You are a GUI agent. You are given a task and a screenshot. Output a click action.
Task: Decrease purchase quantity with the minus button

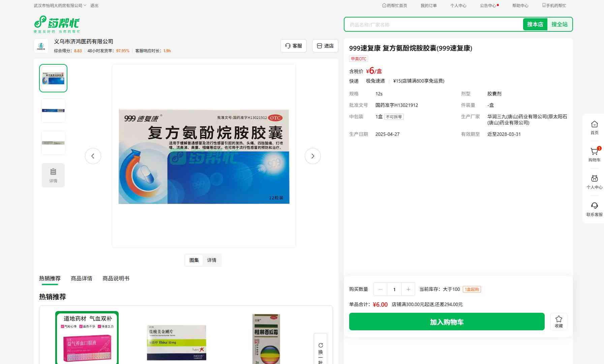(380, 289)
